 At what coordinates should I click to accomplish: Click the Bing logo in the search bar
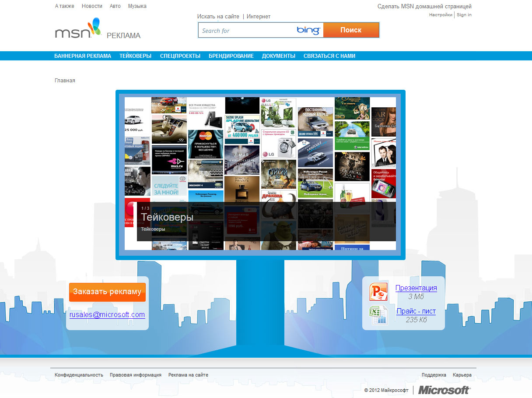pyautogui.click(x=308, y=30)
